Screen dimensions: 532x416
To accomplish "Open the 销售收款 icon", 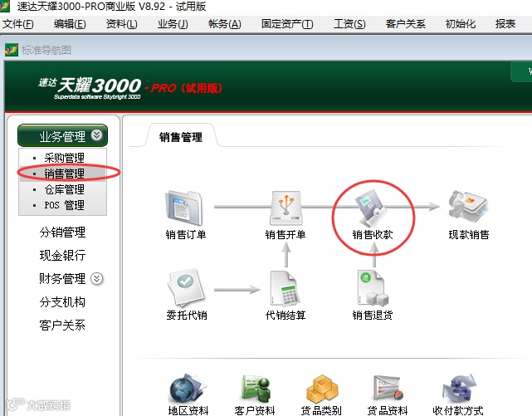I will [372, 208].
